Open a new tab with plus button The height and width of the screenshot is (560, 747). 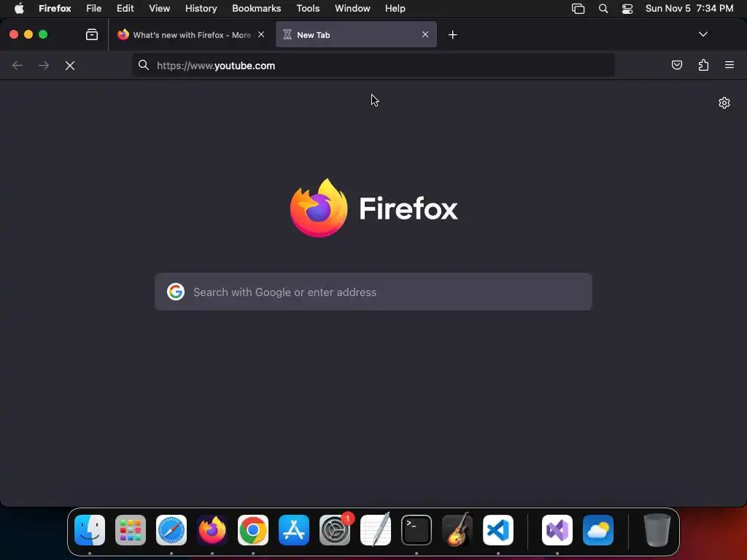[452, 35]
